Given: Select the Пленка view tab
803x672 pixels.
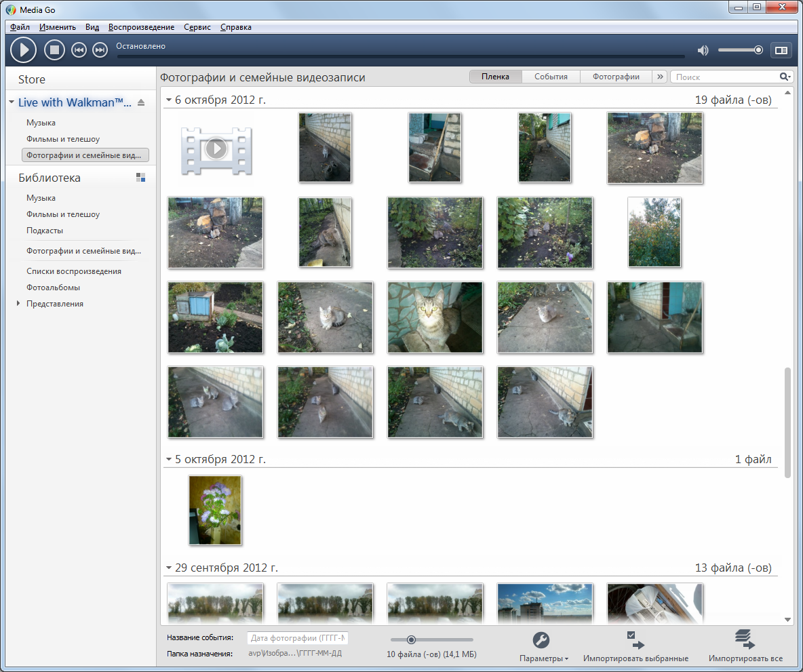Looking at the screenshot, I should click(x=495, y=77).
